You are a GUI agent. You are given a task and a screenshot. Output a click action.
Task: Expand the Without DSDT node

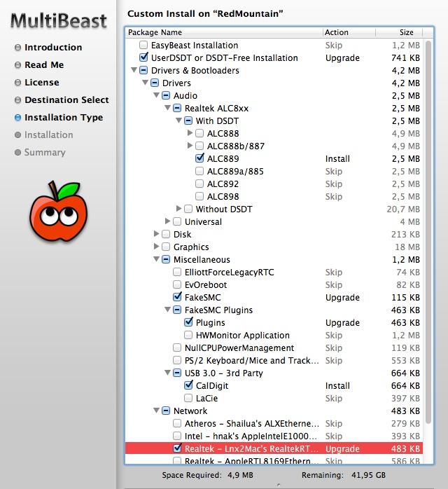click(x=178, y=208)
